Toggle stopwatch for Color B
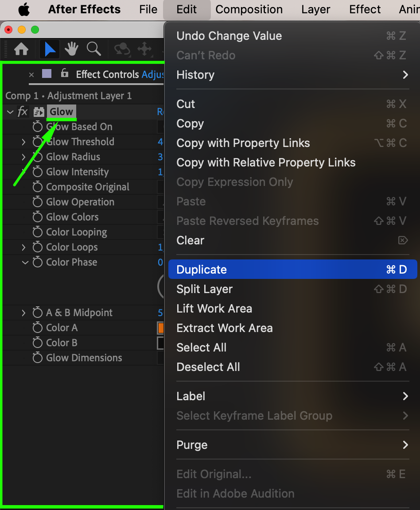Screen dimensions: 420x510 point(38,343)
